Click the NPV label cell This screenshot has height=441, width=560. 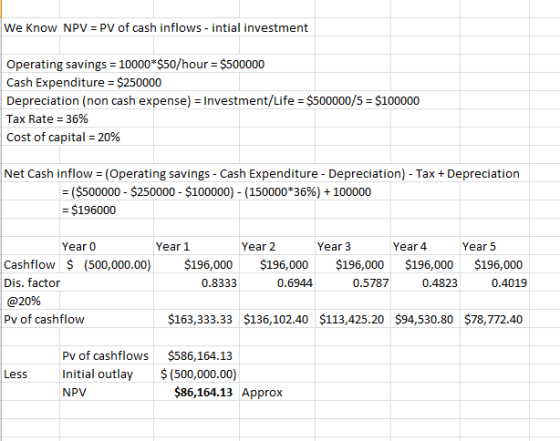tap(74, 392)
